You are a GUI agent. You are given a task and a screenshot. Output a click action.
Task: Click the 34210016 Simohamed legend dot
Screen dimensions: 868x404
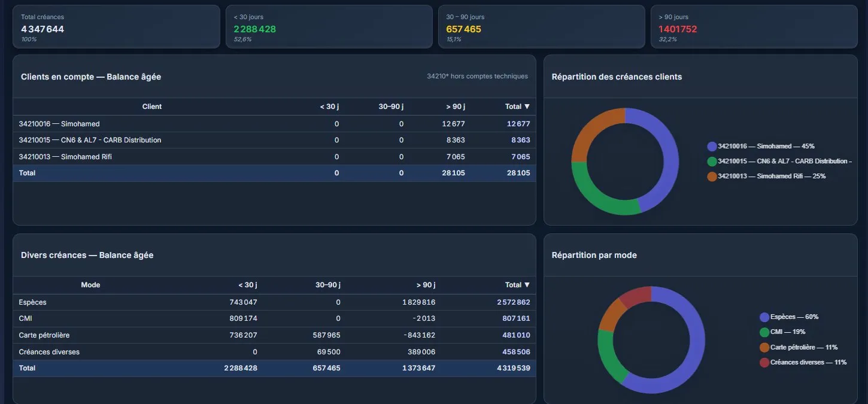(x=712, y=147)
